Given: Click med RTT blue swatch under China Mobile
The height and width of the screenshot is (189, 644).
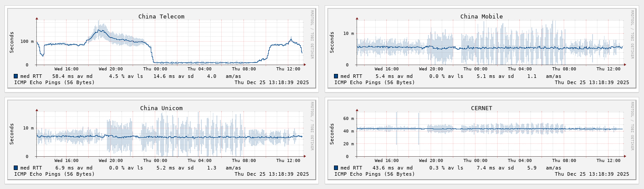Looking at the screenshot, I should point(336,76).
